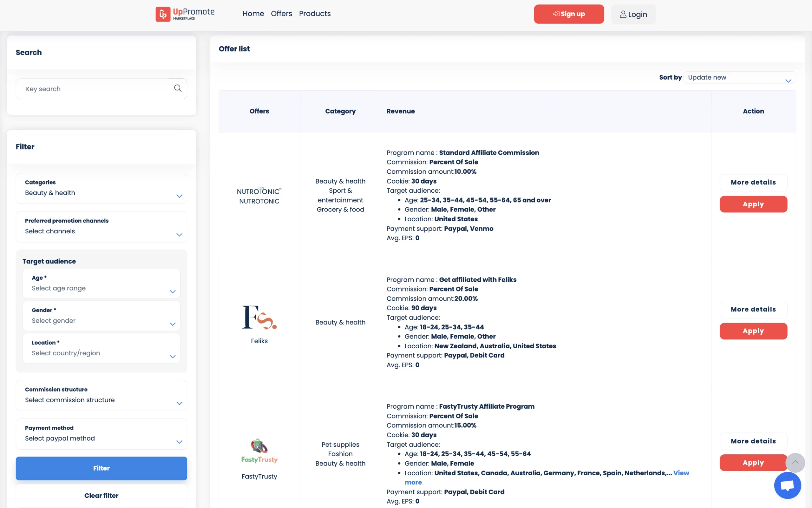The width and height of the screenshot is (812, 508).
Task: Click the 'Target audience' filter heading
Action: pyautogui.click(x=49, y=261)
